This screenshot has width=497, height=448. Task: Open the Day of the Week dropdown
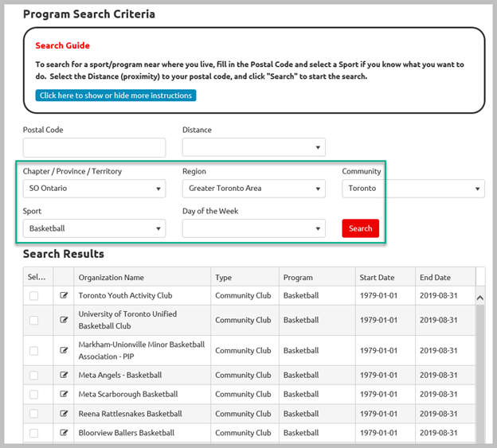click(253, 228)
